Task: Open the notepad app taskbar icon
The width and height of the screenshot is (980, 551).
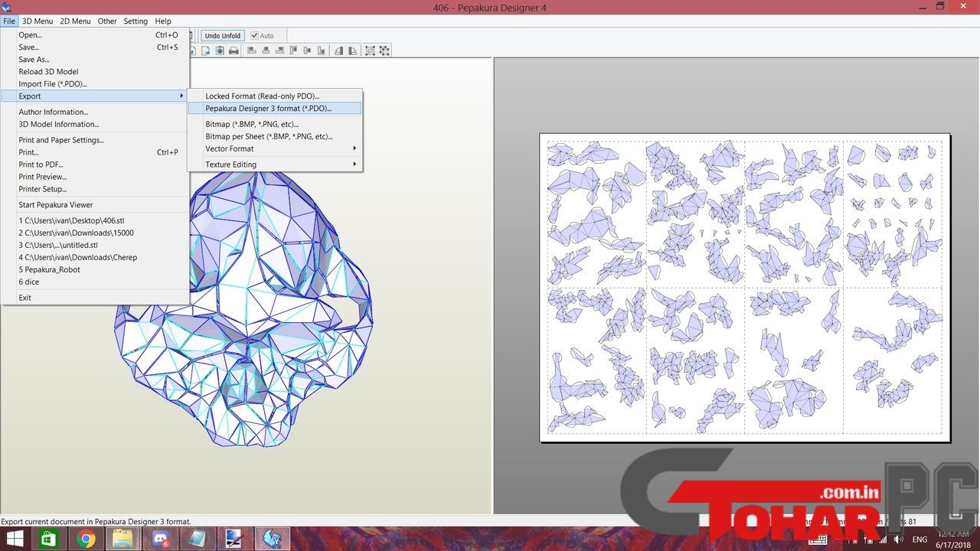Action: pyautogui.click(x=197, y=540)
